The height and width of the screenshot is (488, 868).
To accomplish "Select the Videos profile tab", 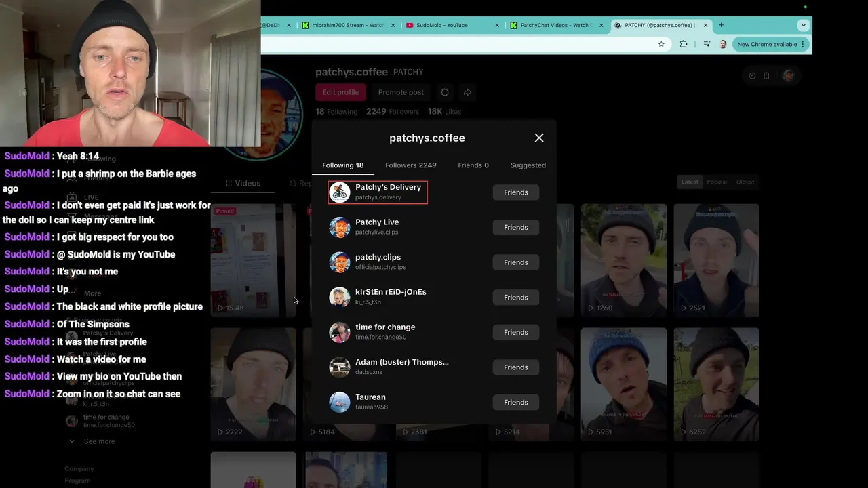I will [243, 183].
